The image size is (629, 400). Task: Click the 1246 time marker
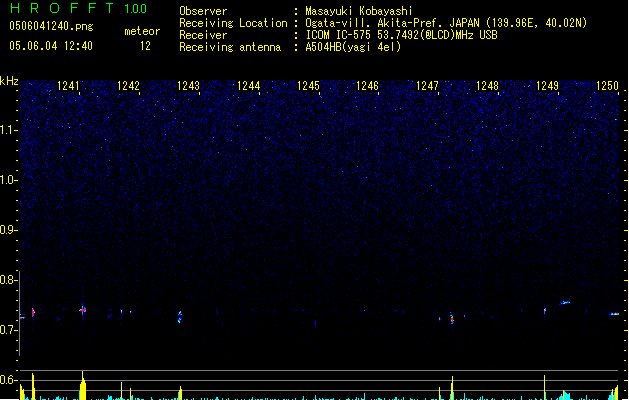(x=367, y=86)
